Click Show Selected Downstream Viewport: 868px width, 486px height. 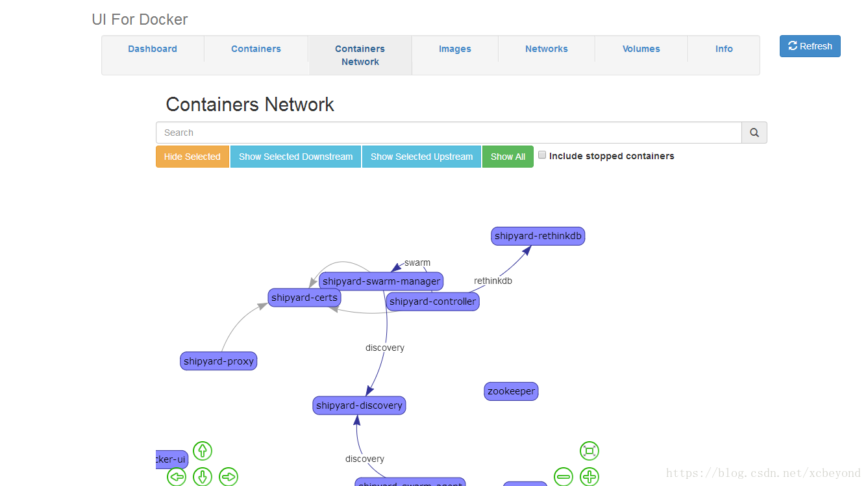pos(295,156)
